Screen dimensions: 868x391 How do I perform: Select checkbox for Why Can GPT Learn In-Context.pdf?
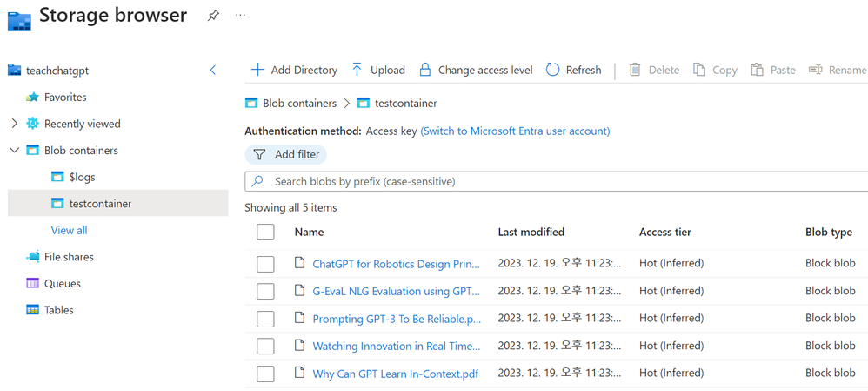tap(266, 374)
